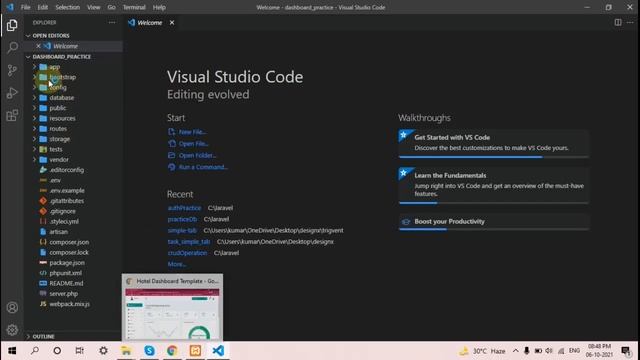Open the Search view in activity bar
640x360 pixels.
[12, 47]
